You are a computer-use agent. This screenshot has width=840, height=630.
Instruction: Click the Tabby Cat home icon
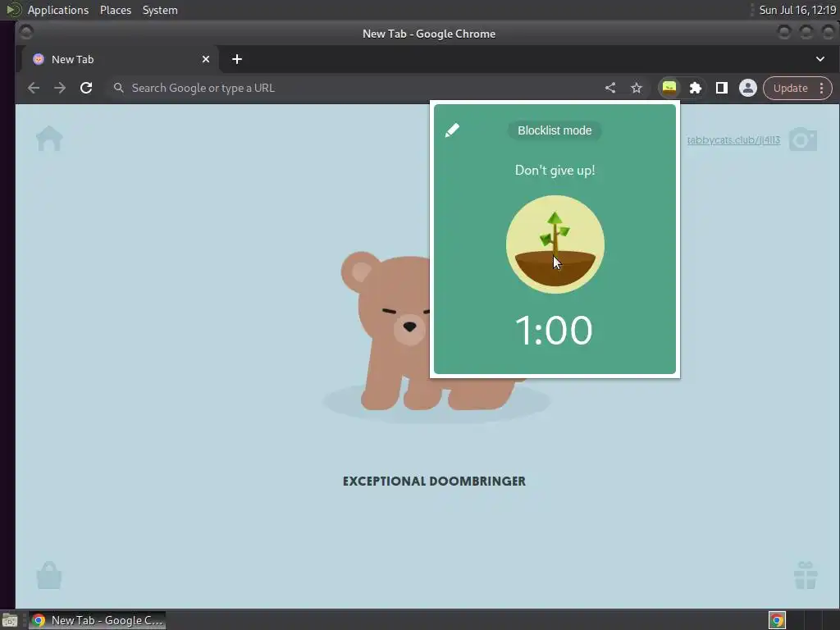(49, 139)
